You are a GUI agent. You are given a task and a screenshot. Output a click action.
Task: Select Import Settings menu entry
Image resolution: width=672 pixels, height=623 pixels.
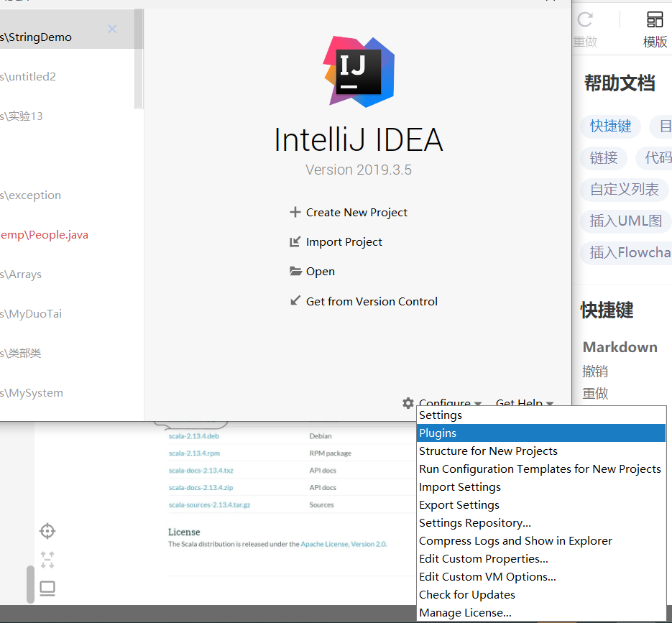point(541,487)
